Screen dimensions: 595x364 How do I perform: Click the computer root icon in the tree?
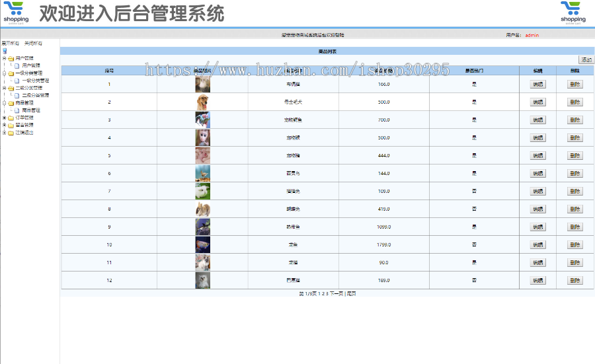pos(5,51)
